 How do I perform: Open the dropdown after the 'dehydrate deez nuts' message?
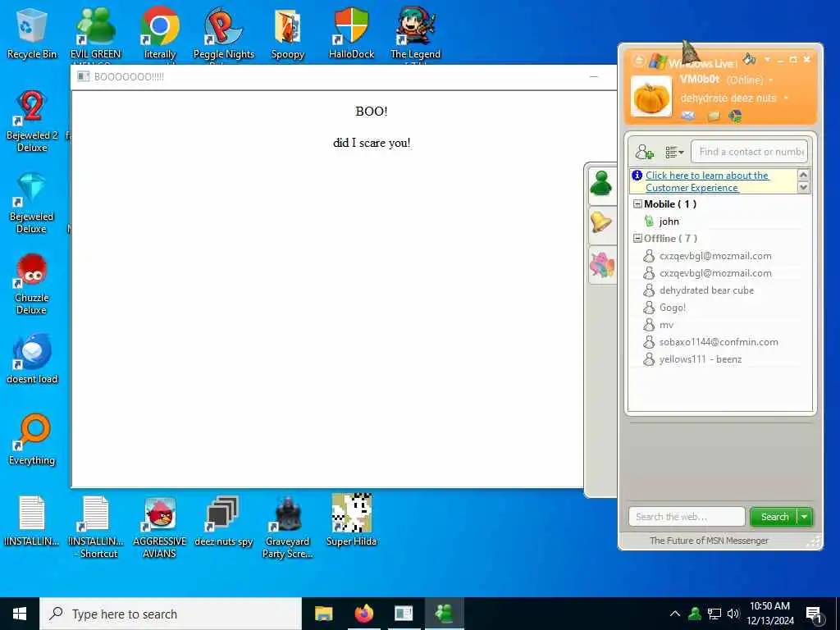785,98
